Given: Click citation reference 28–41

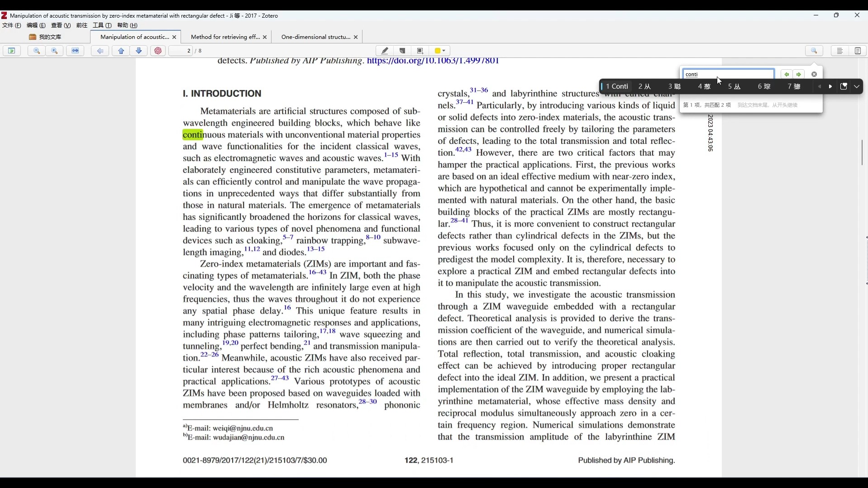Looking at the screenshot, I should click(459, 220).
